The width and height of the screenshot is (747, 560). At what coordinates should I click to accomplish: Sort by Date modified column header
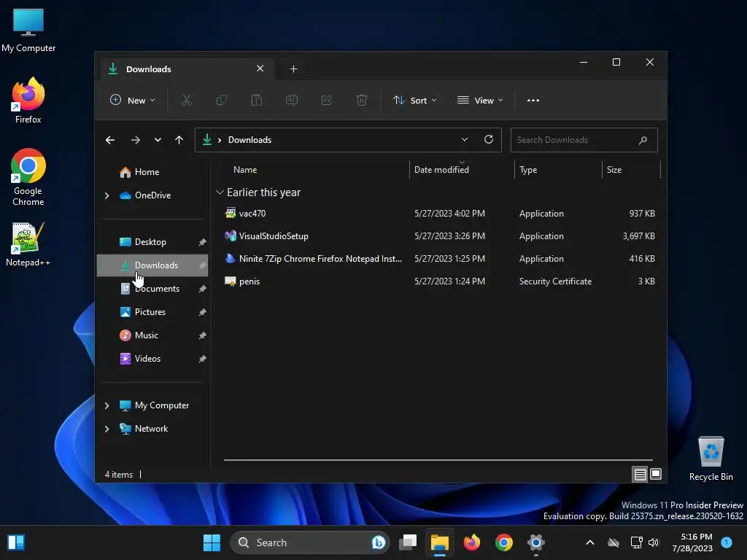click(441, 170)
